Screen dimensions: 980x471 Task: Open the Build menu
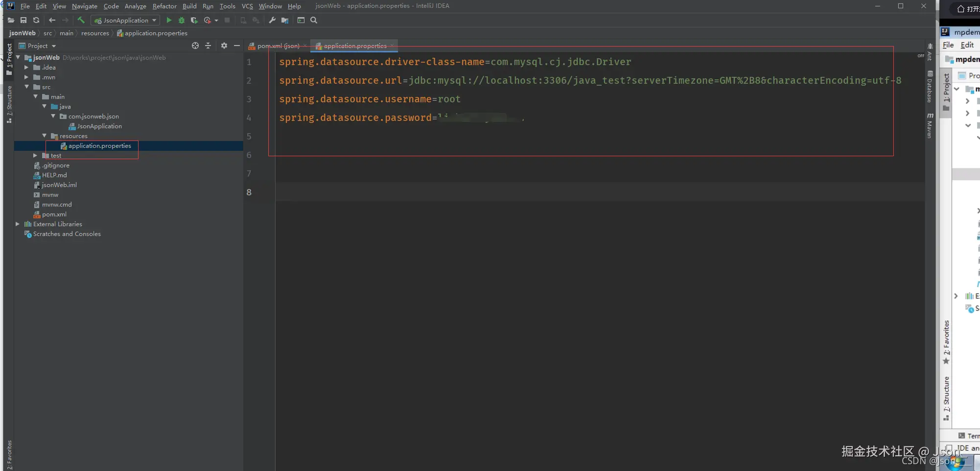coord(189,6)
